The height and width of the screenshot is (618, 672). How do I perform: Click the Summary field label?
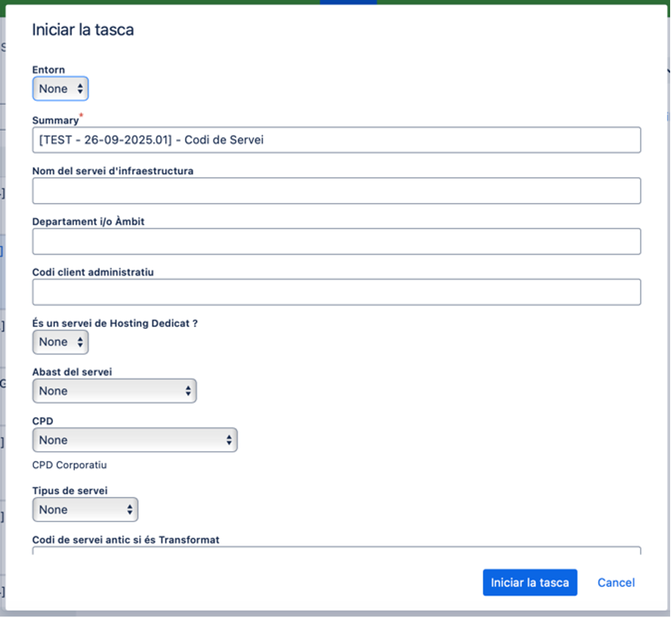point(55,120)
